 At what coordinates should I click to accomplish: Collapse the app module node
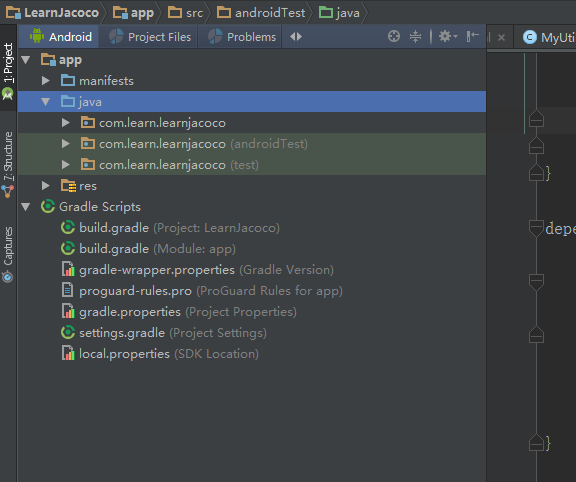26,60
